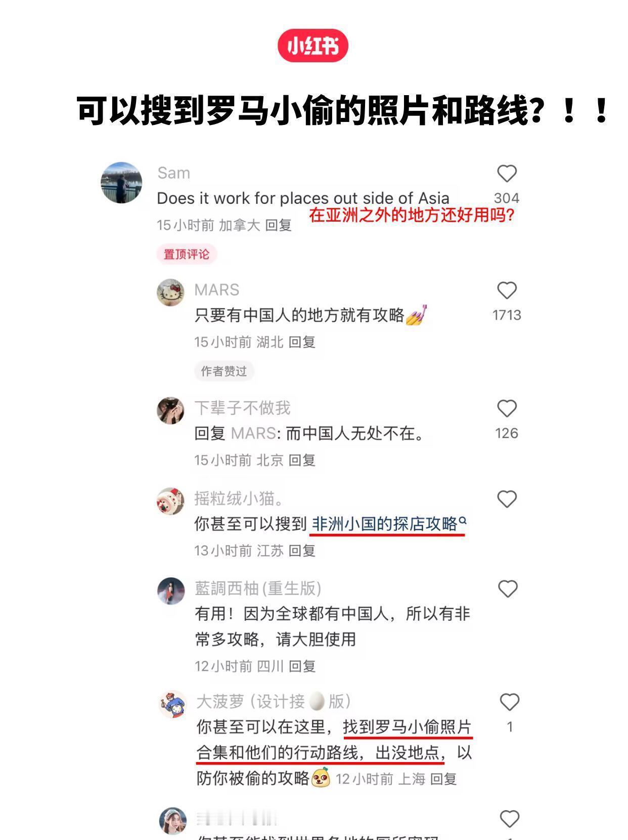Open Sam's profile avatar

121,183
